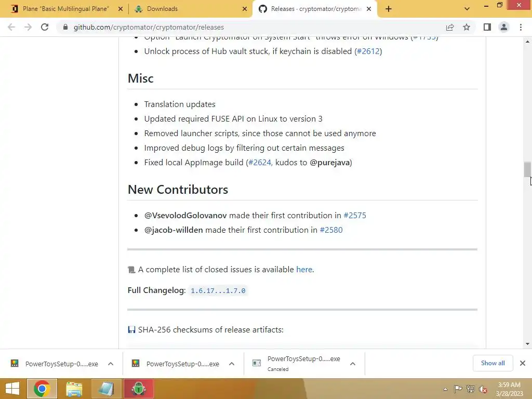Open full changelog 1.6.17...1.7.0 link
Screen dimensions: 532x399
[x=218, y=291]
